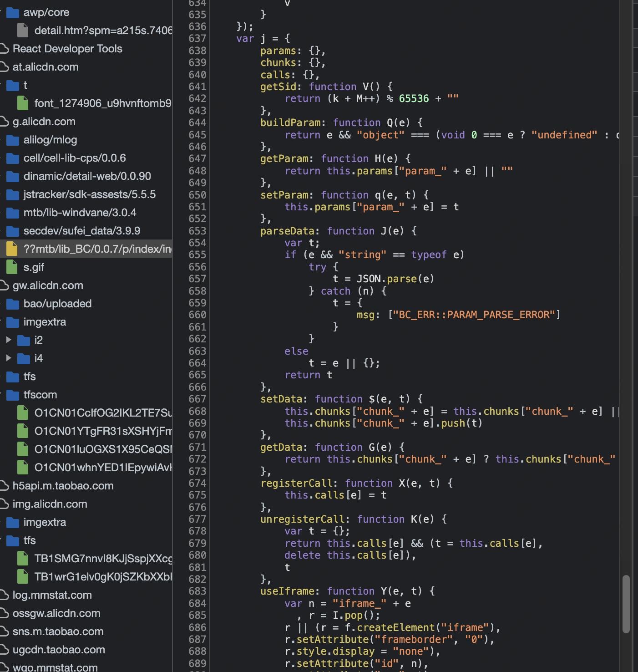This screenshot has height=672, width=638.
Task: Open the mtb/lib-windvane/3.0.4 folder
Action: tap(80, 213)
